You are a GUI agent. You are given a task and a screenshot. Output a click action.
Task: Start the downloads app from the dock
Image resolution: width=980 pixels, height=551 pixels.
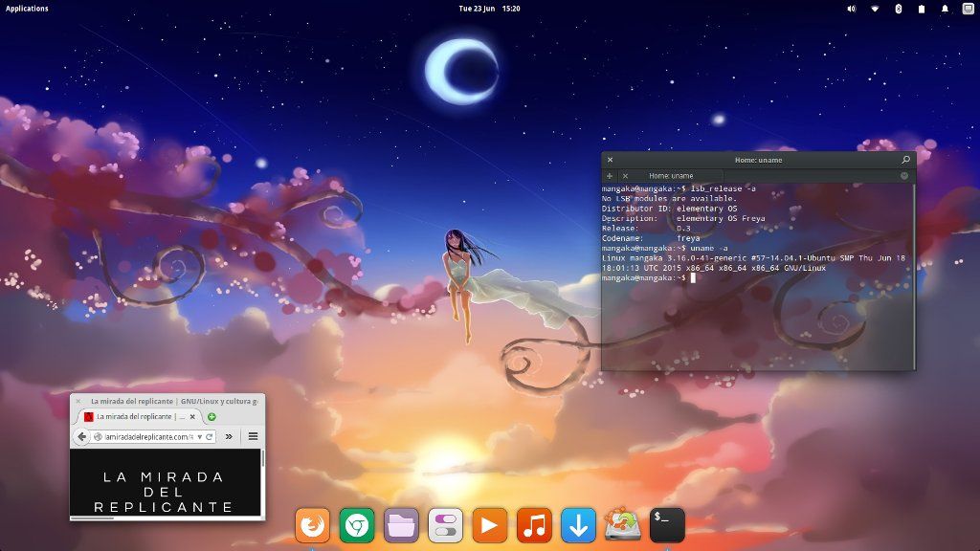click(577, 524)
